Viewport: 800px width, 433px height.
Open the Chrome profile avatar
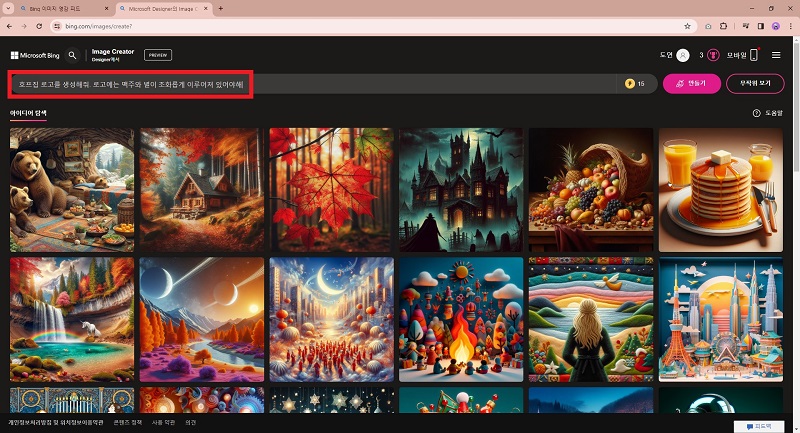tap(776, 26)
